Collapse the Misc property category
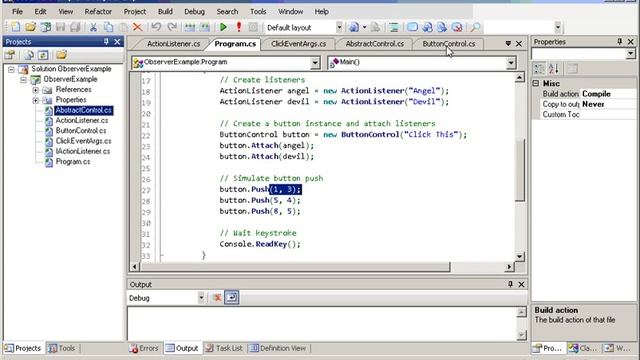 pos(536,83)
